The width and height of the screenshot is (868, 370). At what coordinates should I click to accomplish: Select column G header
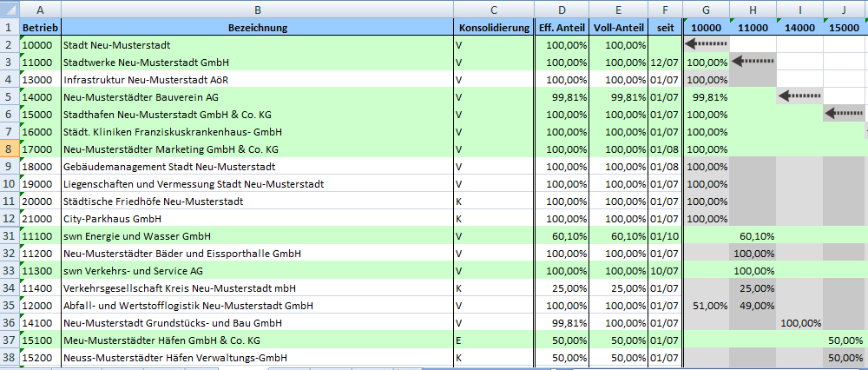click(707, 9)
